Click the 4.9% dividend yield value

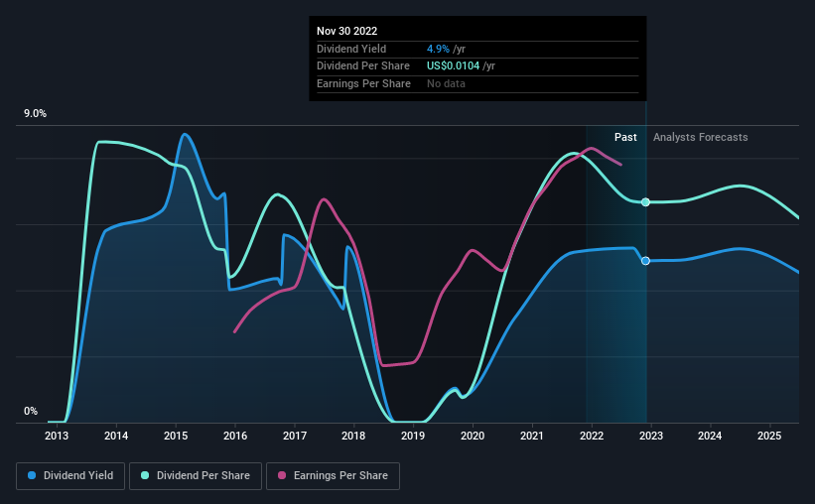pos(438,49)
